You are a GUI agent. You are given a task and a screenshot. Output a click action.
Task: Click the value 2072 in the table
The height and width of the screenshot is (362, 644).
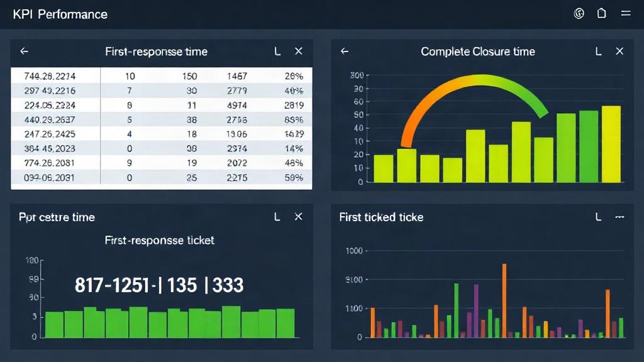(237, 163)
